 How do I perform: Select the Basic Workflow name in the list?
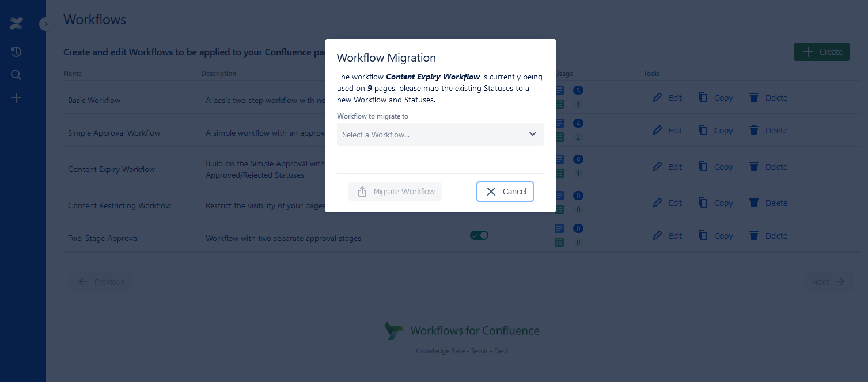click(94, 100)
